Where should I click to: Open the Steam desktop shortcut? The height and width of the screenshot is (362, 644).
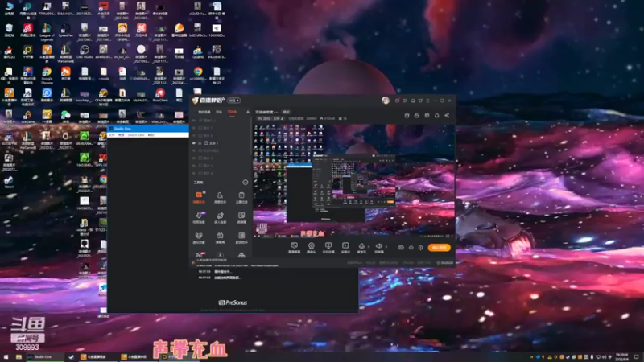[x=9, y=183]
